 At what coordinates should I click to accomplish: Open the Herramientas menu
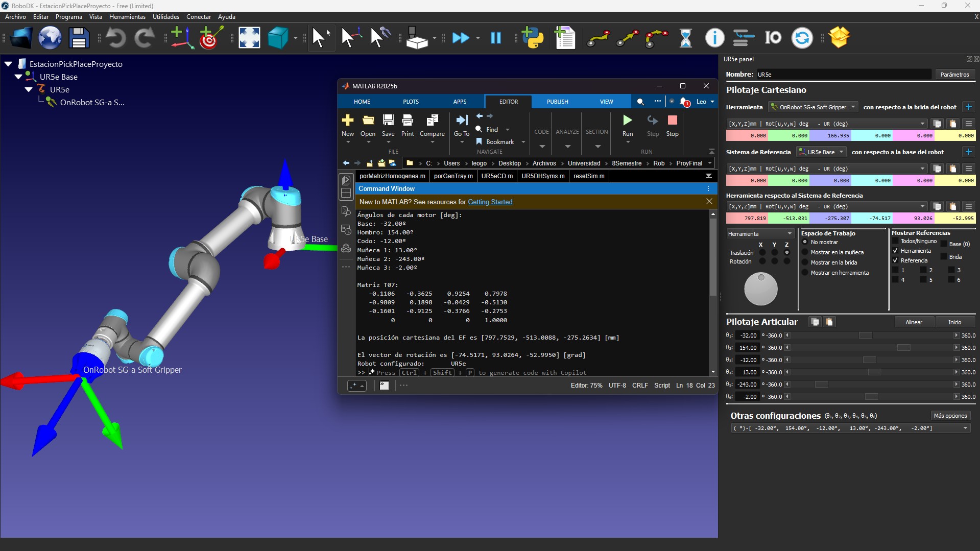tap(127, 17)
